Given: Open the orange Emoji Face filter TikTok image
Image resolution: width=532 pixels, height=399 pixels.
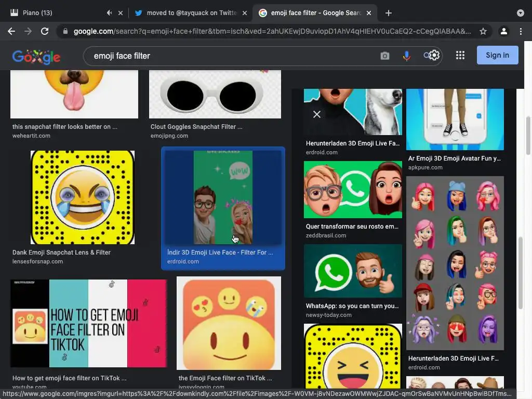Looking at the screenshot, I should click(x=229, y=323).
